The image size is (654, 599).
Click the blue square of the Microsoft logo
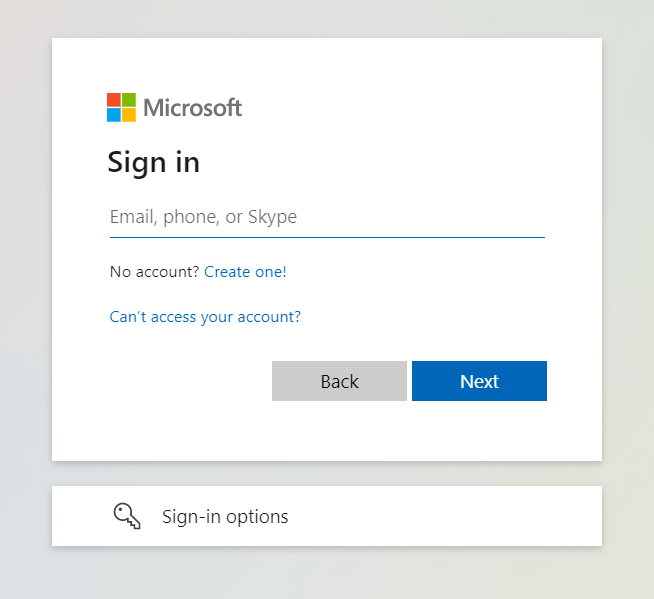coord(114,114)
